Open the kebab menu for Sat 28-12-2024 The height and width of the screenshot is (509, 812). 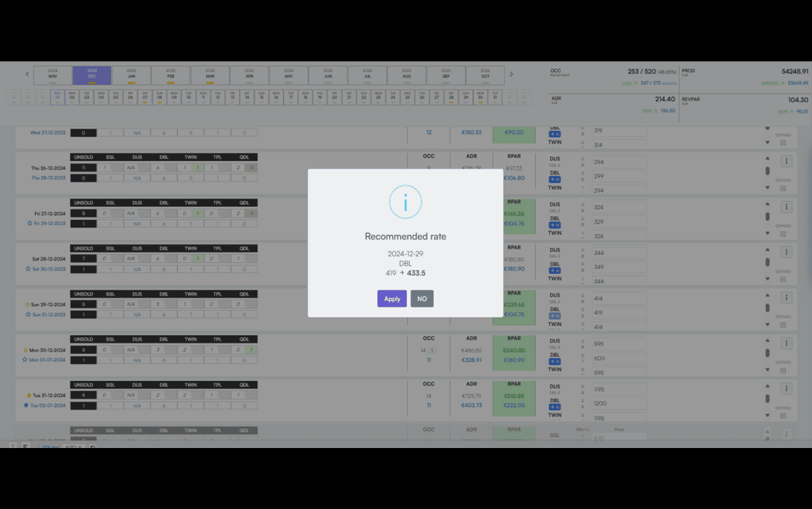point(786,252)
